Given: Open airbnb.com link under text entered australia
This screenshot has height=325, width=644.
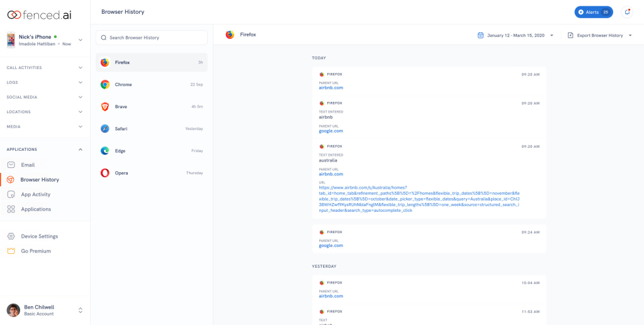Looking at the screenshot, I should [x=330, y=174].
